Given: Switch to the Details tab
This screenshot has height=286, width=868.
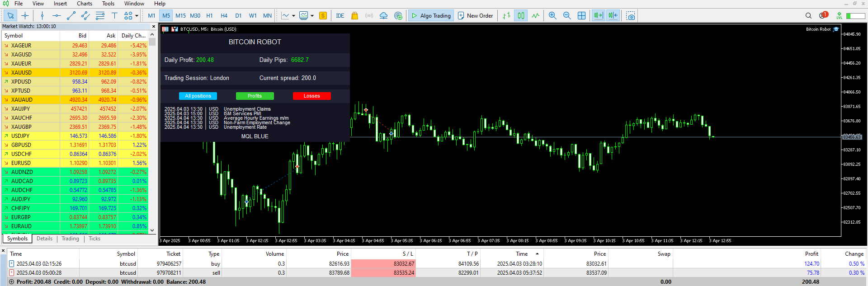Looking at the screenshot, I should tap(44, 239).
